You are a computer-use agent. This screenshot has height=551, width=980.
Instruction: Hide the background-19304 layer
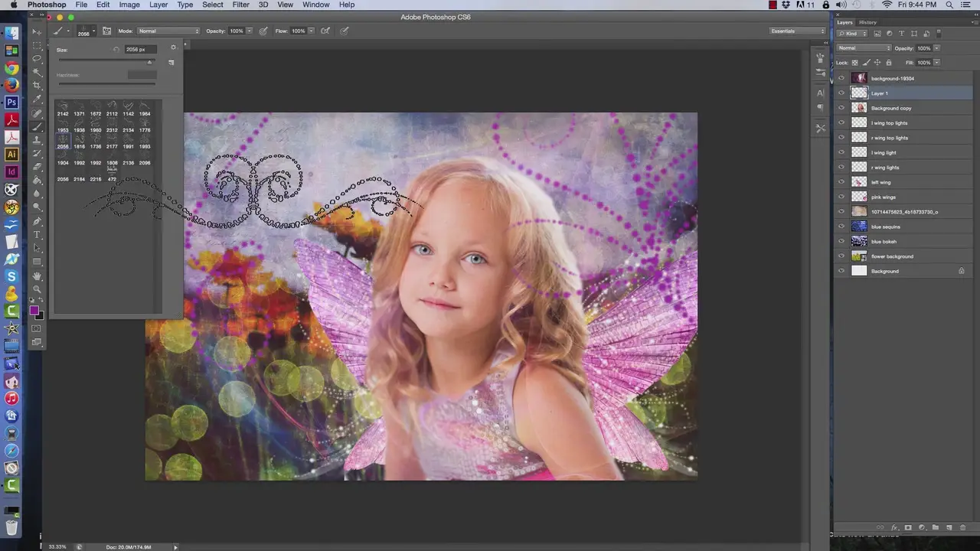pyautogui.click(x=841, y=78)
